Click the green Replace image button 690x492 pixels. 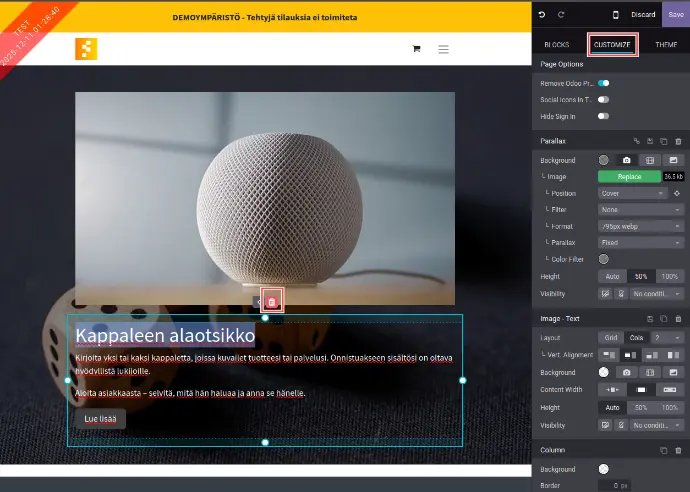click(x=629, y=177)
